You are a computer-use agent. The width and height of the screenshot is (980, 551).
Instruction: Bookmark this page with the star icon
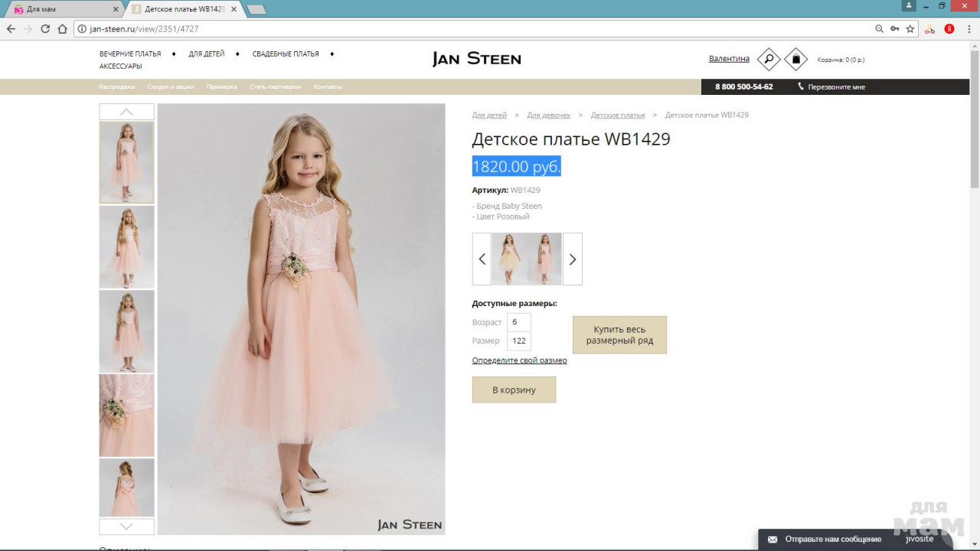coord(910,29)
